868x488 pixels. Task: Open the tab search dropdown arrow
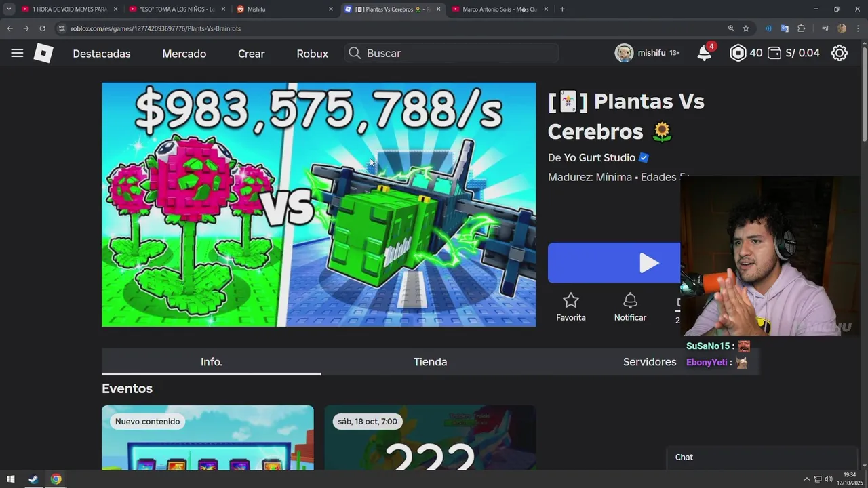(9, 9)
